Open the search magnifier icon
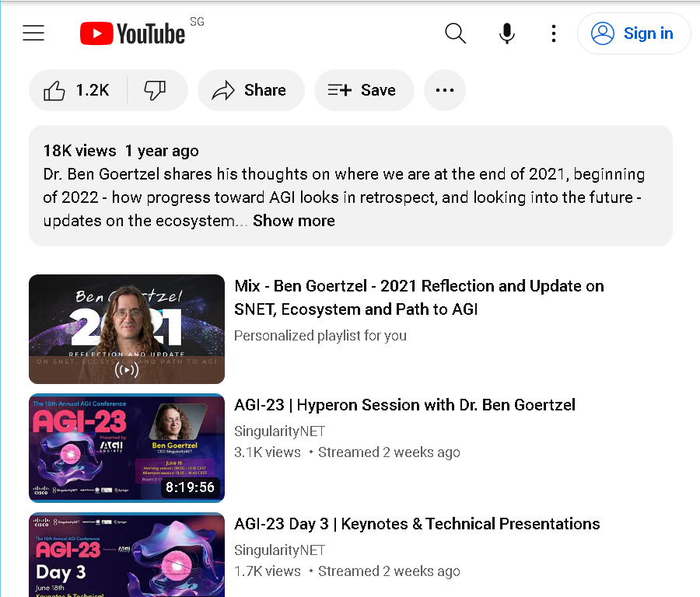Image resolution: width=700 pixels, height=597 pixels. tap(455, 33)
